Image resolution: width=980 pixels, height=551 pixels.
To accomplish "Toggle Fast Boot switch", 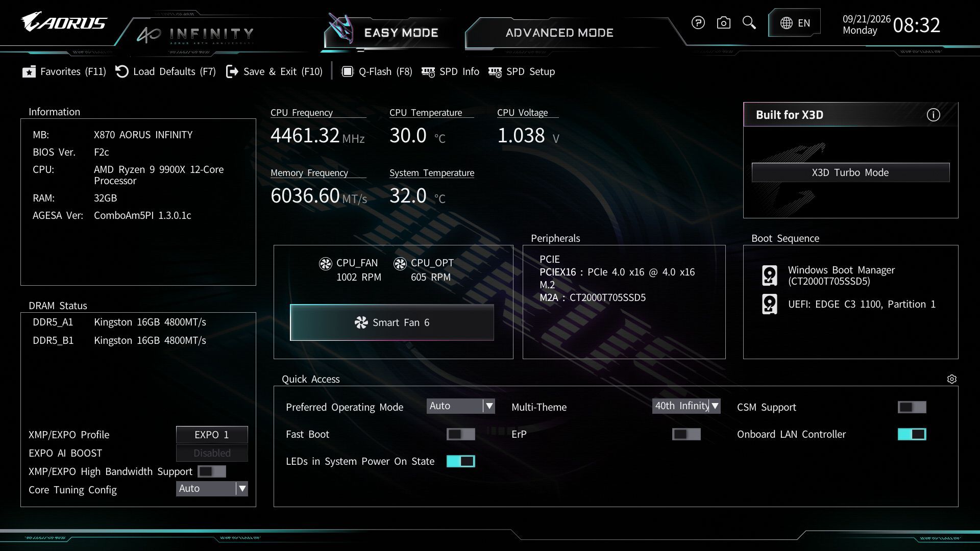I will (461, 434).
